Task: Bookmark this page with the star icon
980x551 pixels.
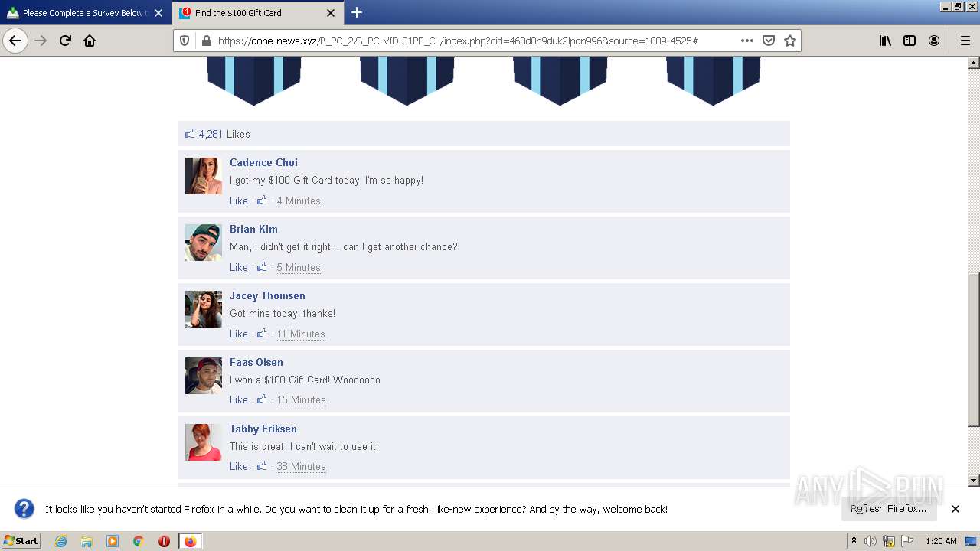Action: [x=790, y=41]
